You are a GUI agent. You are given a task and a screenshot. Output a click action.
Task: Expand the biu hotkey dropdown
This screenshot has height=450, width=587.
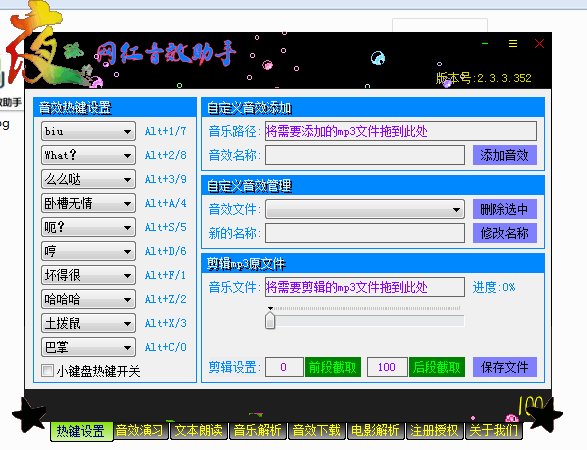(x=88, y=131)
